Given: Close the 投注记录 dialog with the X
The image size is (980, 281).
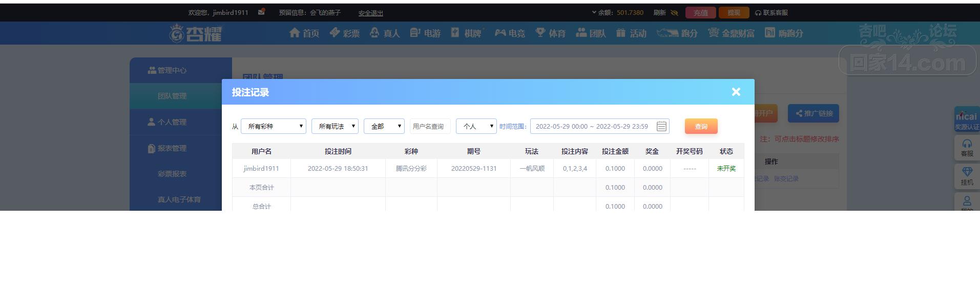Looking at the screenshot, I should [736, 92].
